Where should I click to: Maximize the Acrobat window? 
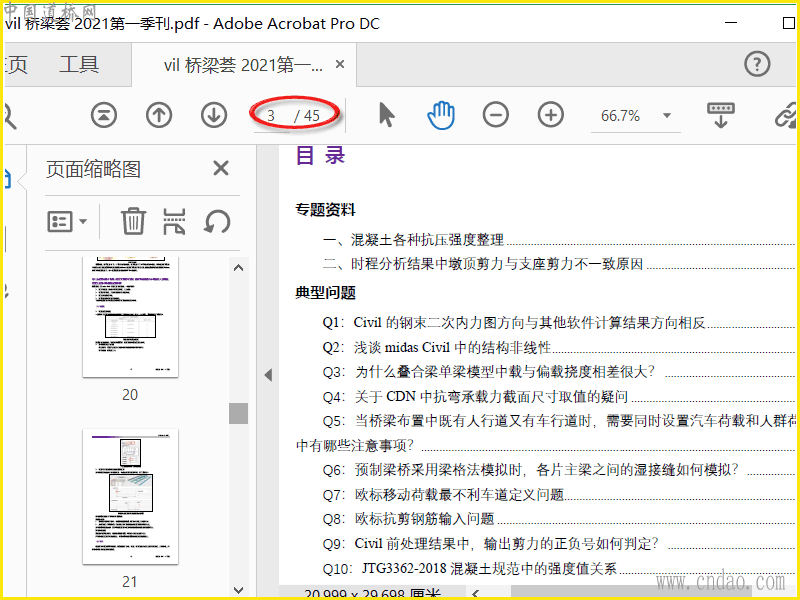point(788,23)
